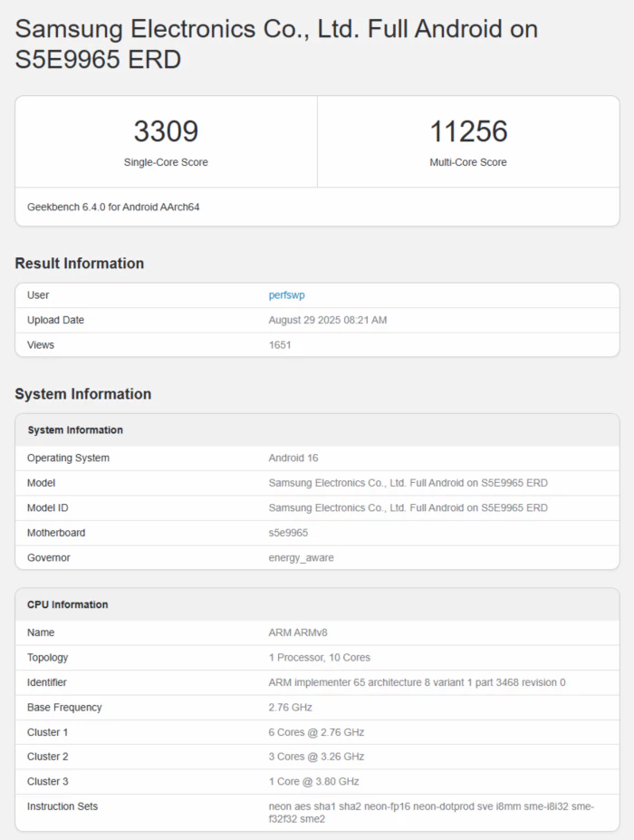634x840 pixels.
Task: Click the Geekbench 6.4.0 version text
Action: coord(113,207)
